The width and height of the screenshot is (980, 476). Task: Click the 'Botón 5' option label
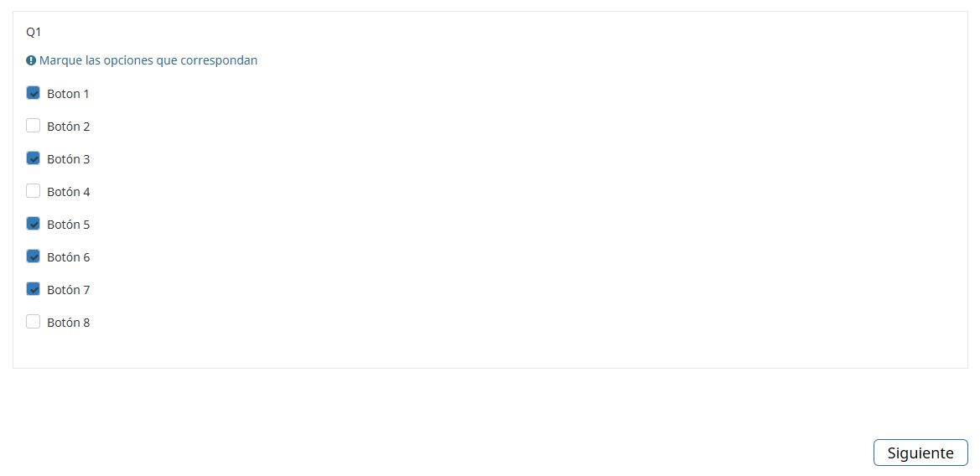68,225
